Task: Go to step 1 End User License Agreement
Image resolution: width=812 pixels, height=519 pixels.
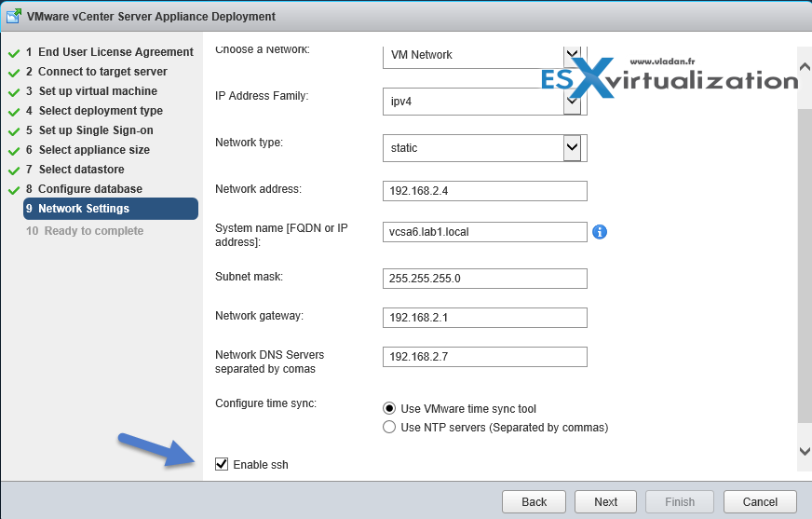Action: coord(110,52)
